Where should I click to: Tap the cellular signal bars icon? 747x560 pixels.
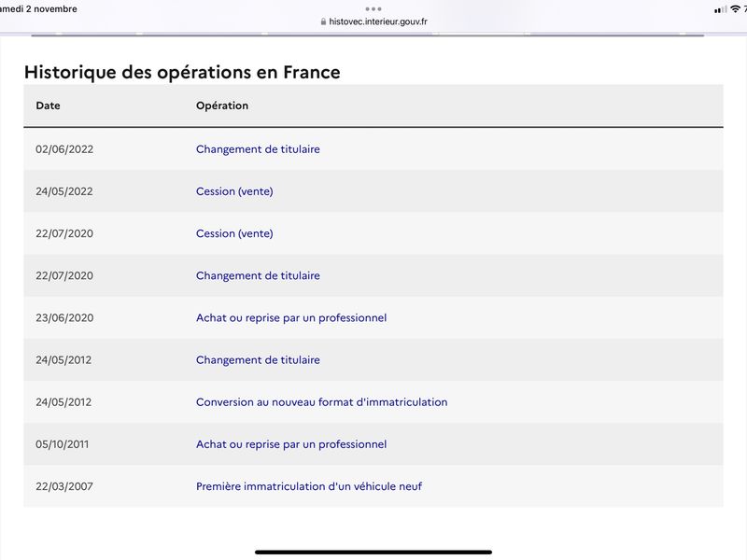coord(720,9)
